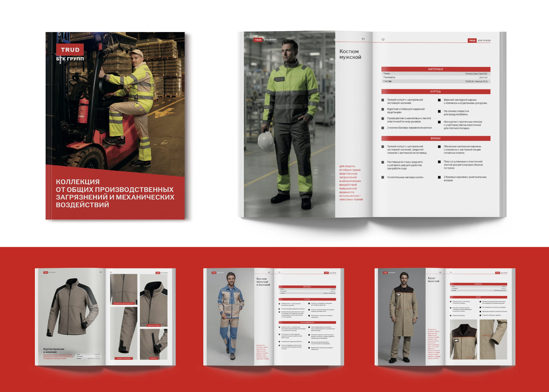Viewport: 549px width, 392px height.
Task: Click the TRUD logo on page 12
Action: 472,41
